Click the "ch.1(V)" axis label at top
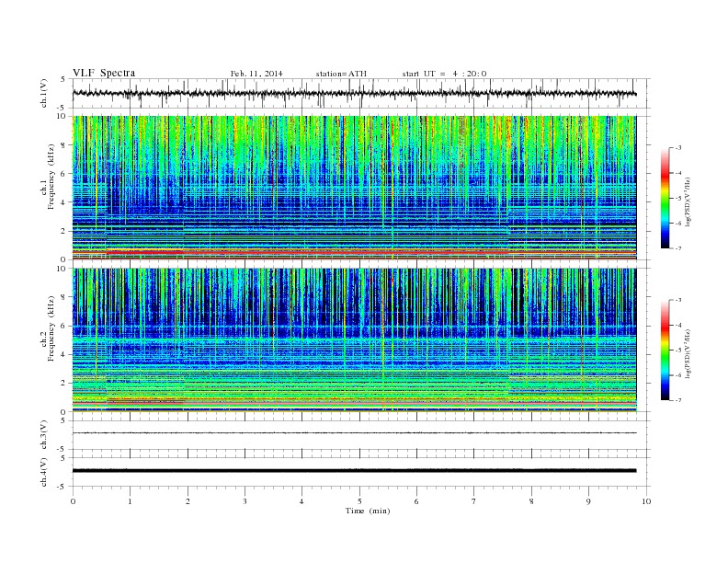728x563 pixels. [x=44, y=93]
